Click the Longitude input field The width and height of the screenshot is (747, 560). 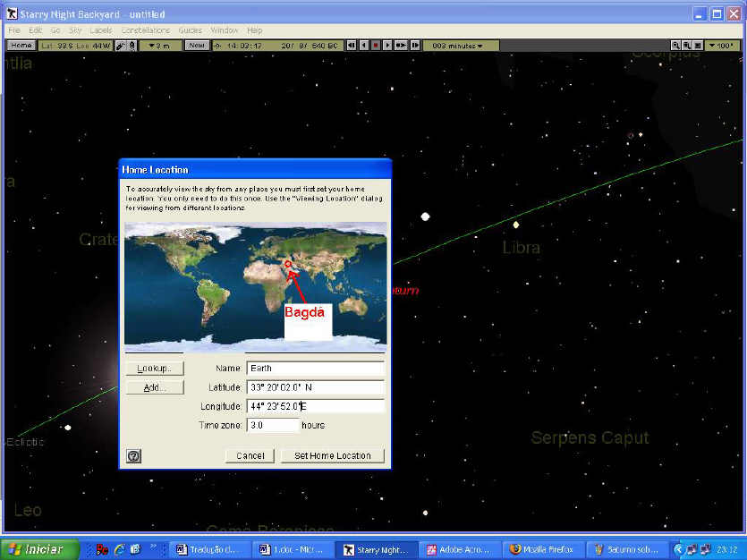[316, 406]
